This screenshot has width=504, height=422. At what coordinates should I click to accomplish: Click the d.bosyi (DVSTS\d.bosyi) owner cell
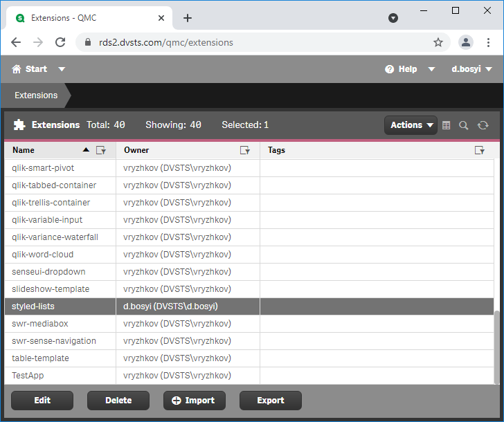188,306
